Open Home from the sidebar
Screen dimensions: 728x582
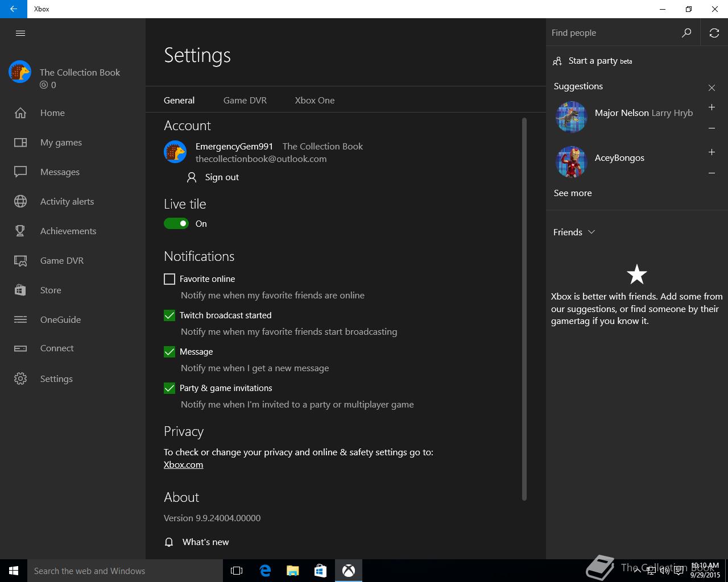point(52,113)
